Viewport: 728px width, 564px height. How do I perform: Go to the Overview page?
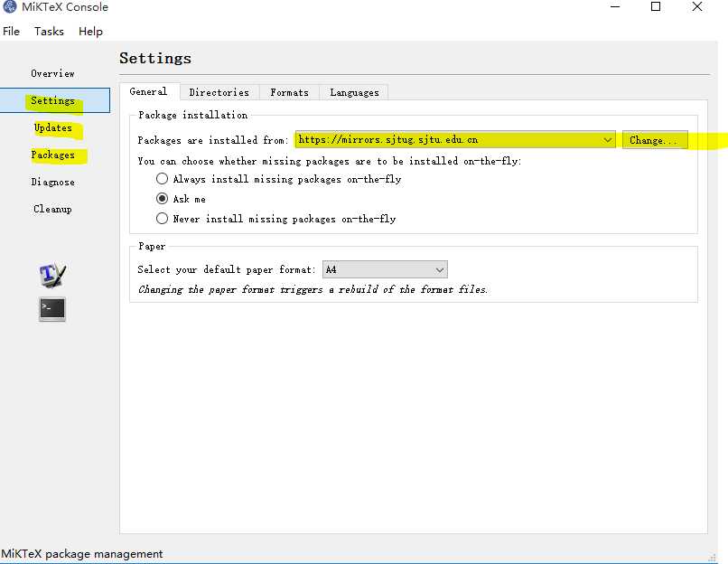click(52, 73)
